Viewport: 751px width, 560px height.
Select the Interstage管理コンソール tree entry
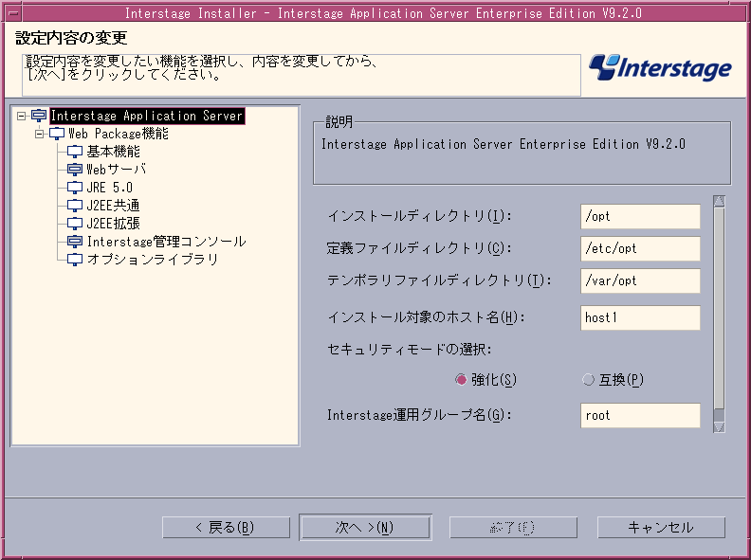point(167,242)
